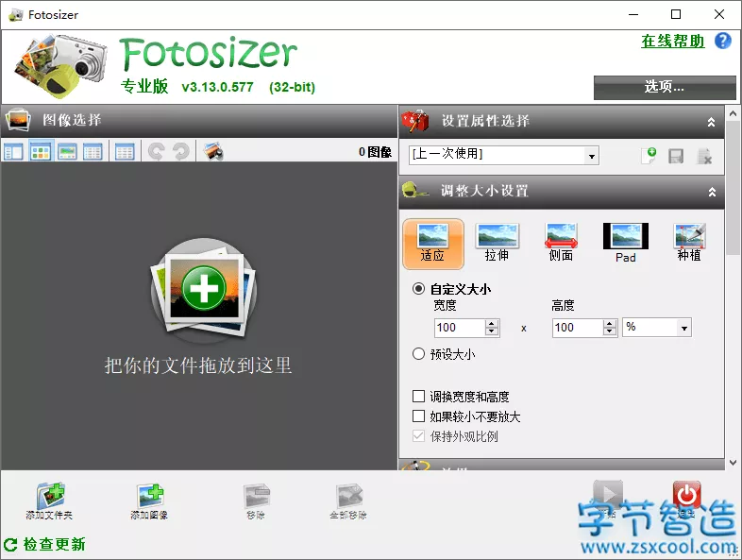The height and width of the screenshot is (560, 742).
Task: Open the 在线帮助 online help link
Action: point(672,42)
